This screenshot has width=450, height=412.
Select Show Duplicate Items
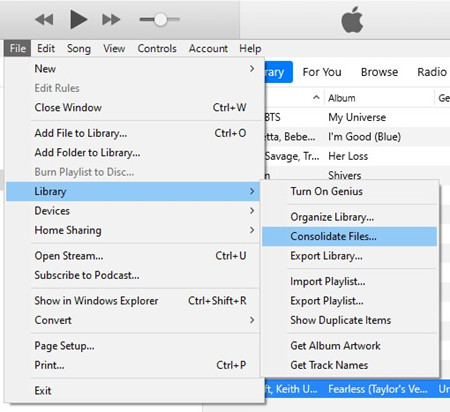349,320
